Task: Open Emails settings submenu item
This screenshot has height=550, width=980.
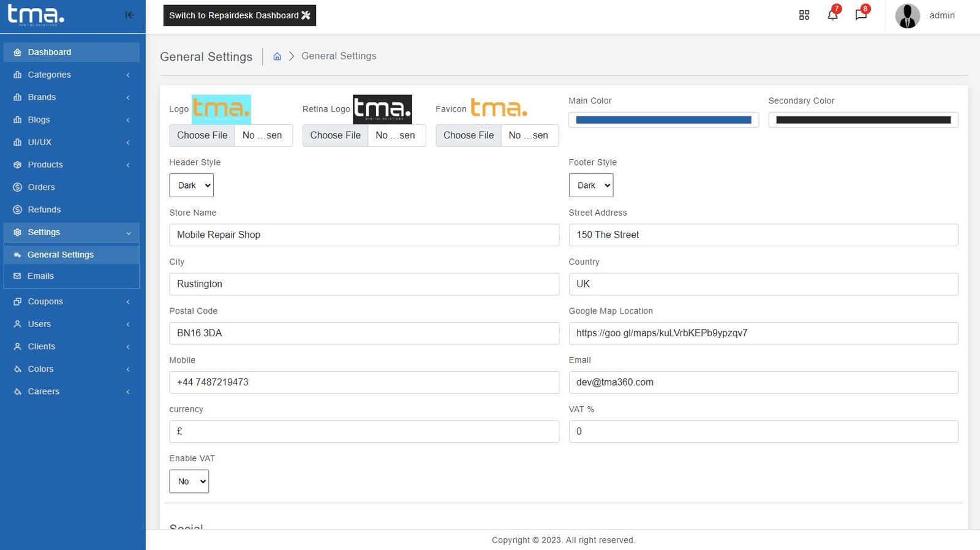Action: pyautogui.click(x=40, y=276)
